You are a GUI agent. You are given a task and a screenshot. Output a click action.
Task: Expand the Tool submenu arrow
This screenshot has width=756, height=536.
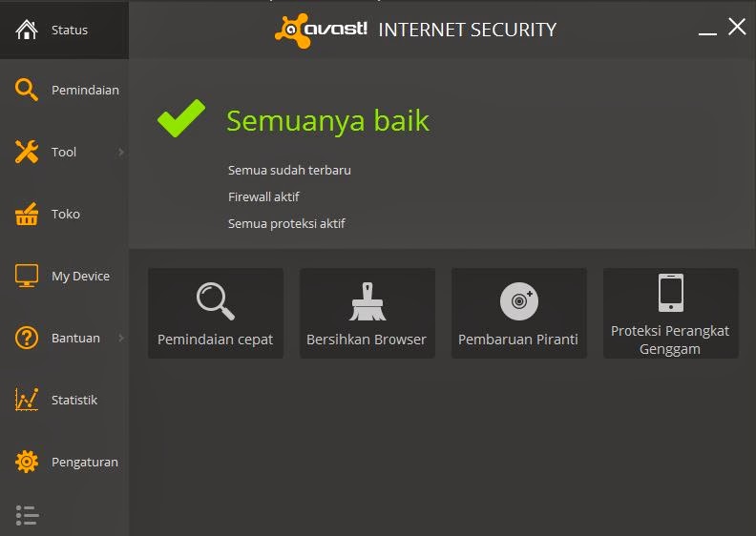coord(121,153)
